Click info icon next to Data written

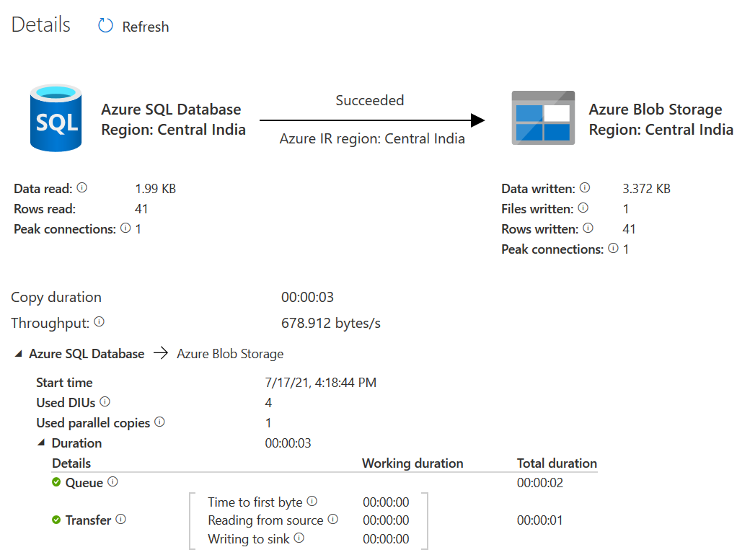pos(585,188)
